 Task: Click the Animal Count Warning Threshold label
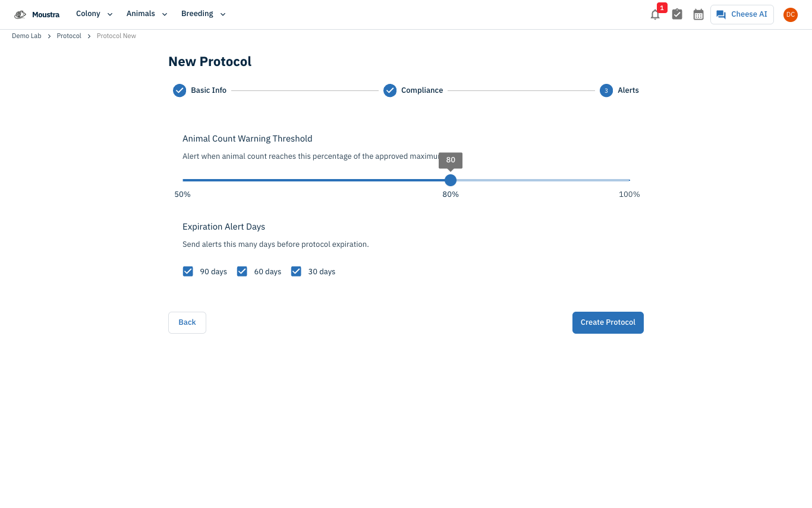tap(247, 139)
